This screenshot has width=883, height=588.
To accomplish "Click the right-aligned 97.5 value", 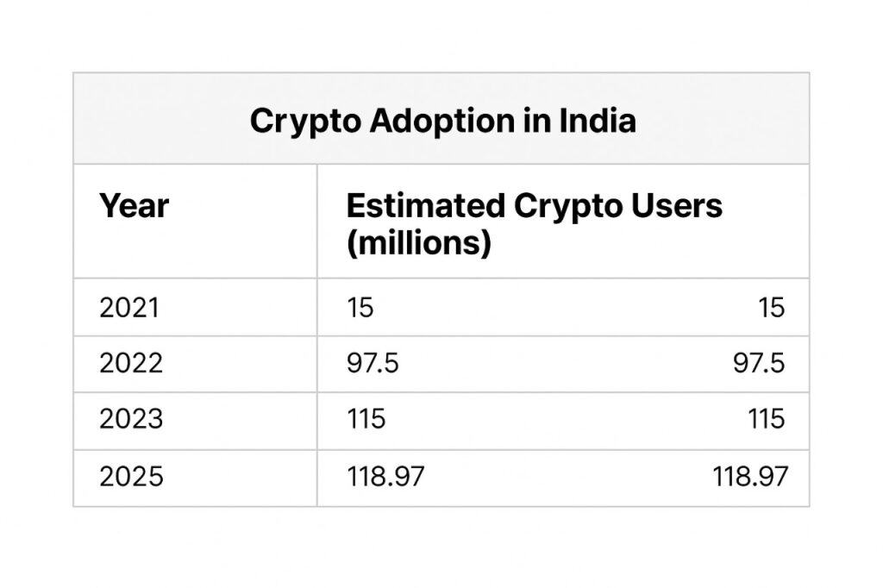I will [x=758, y=364].
